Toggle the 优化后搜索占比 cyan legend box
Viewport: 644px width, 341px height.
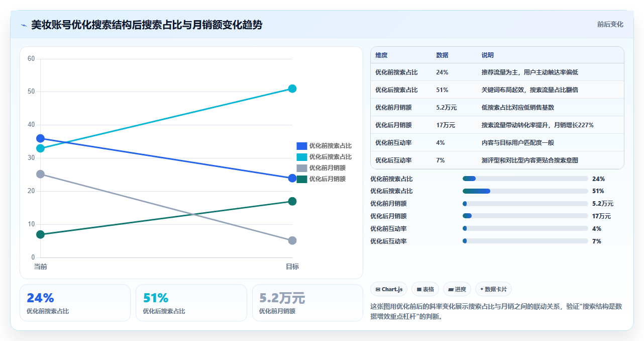click(302, 157)
